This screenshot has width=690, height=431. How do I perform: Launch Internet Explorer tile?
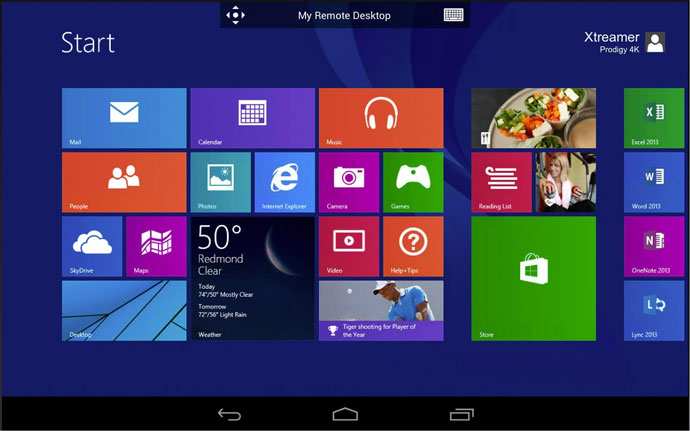285,182
